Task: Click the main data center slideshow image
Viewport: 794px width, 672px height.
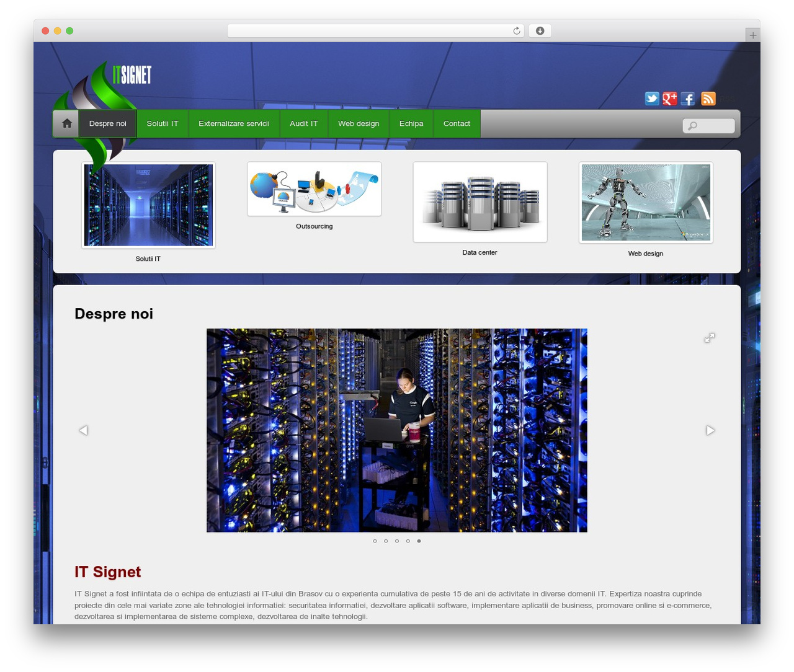Action: pyautogui.click(x=397, y=430)
